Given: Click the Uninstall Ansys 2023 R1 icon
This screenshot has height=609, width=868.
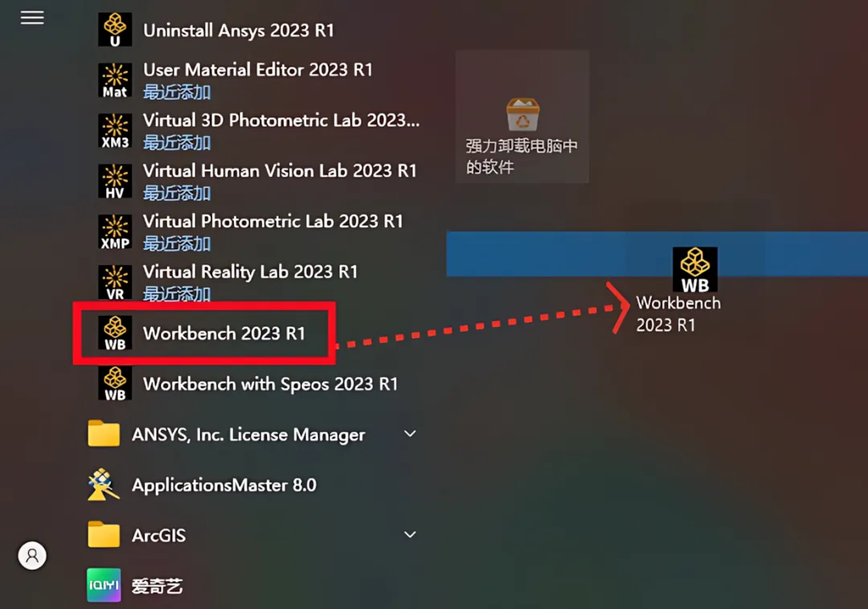Looking at the screenshot, I should pyautogui.click(x=115, y=30).
